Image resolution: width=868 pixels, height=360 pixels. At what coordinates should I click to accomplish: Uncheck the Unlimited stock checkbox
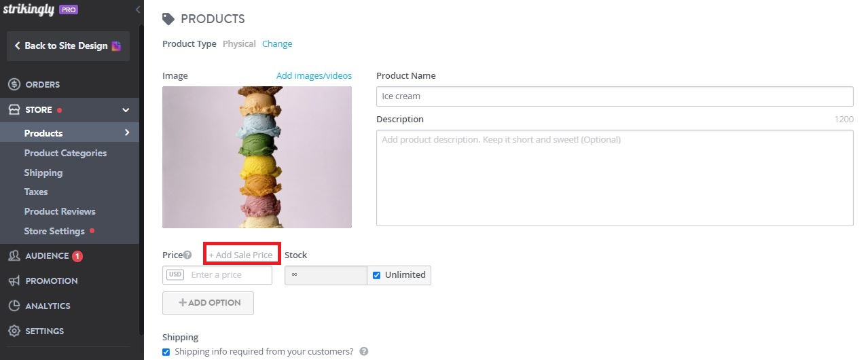tap(376, 275)
